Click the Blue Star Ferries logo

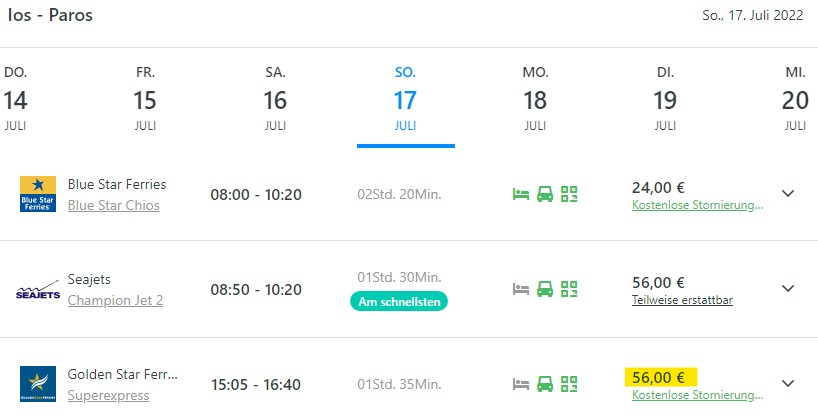click(x=38, y=194)
